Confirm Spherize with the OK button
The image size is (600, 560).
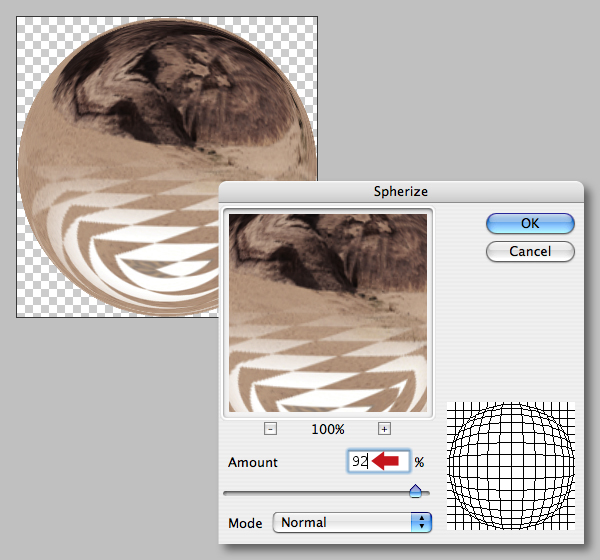click(x=530, y=223)
